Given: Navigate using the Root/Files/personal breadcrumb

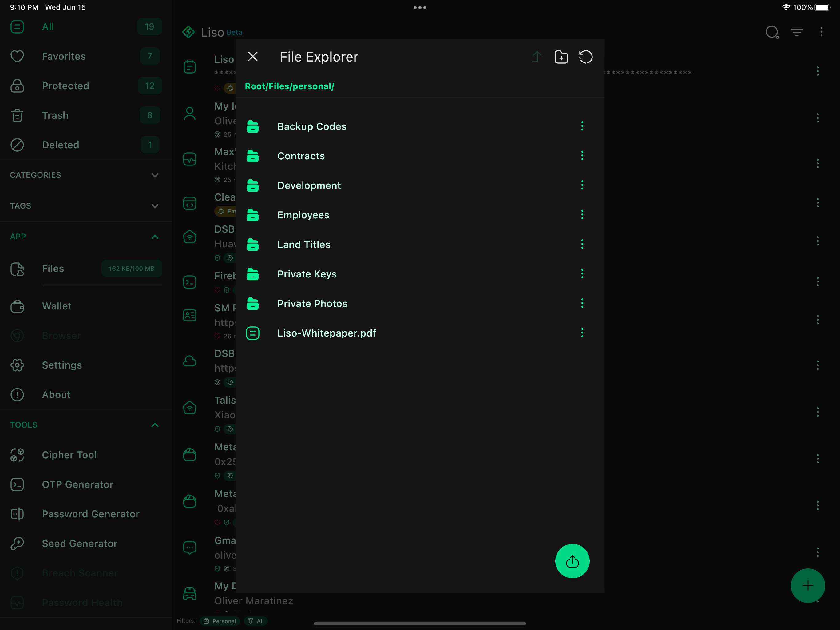Looking at the screenshot, I should pos(290,86).
